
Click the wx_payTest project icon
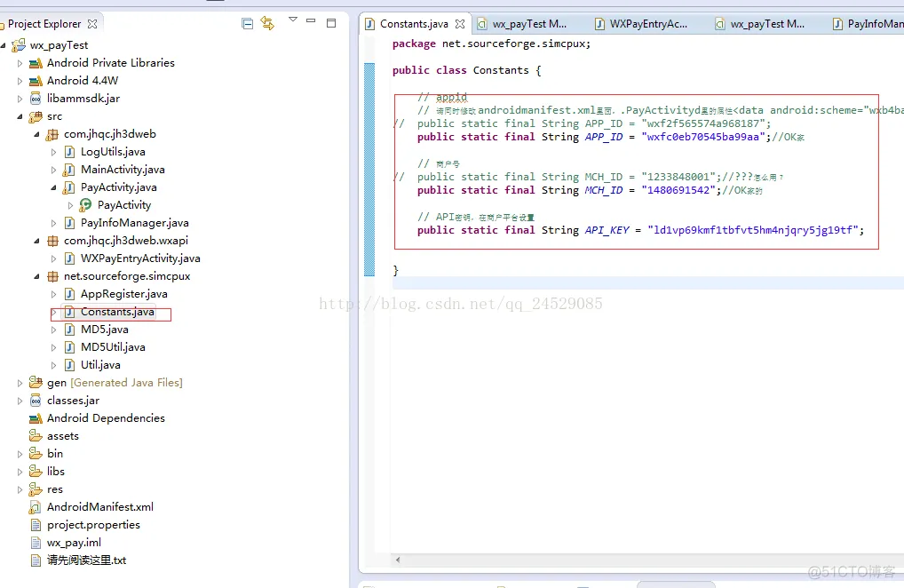click(19, 45)
